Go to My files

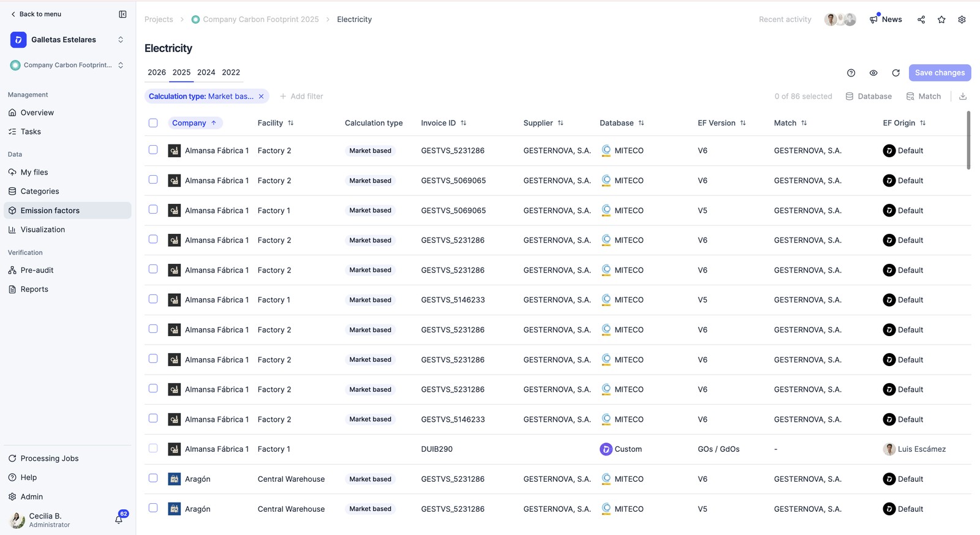67,172
